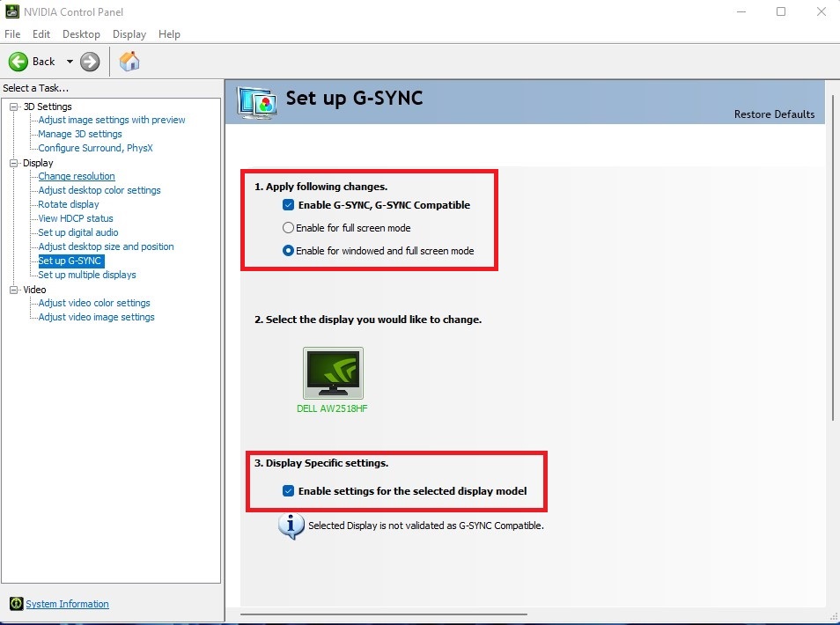Uncheck Enable G-SYNC, G-SYNC Compatible
Image resolution: width=840 pixels, height=625 pixels.
pyautogui.click(x=288, y=204)
